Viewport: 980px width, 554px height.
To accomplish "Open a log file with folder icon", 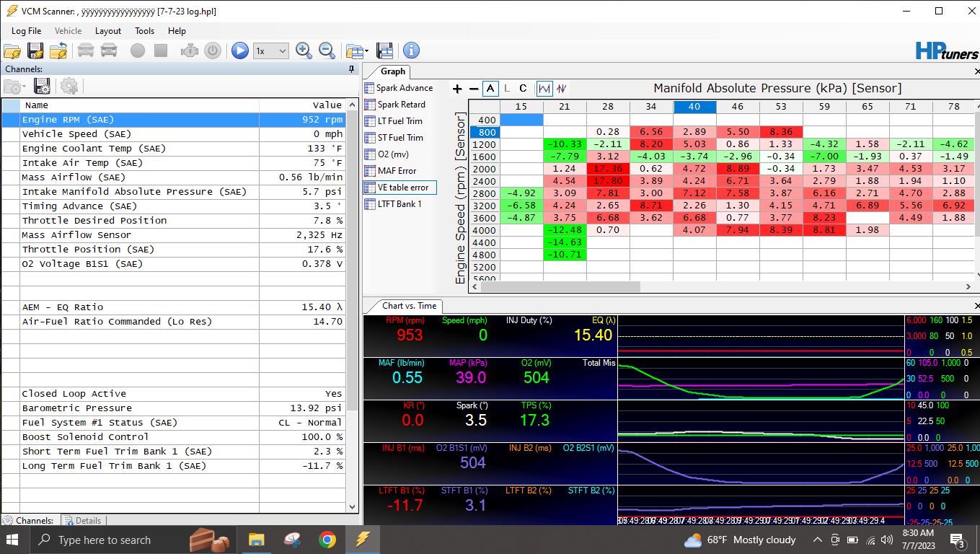I will [x=12, y=50].
